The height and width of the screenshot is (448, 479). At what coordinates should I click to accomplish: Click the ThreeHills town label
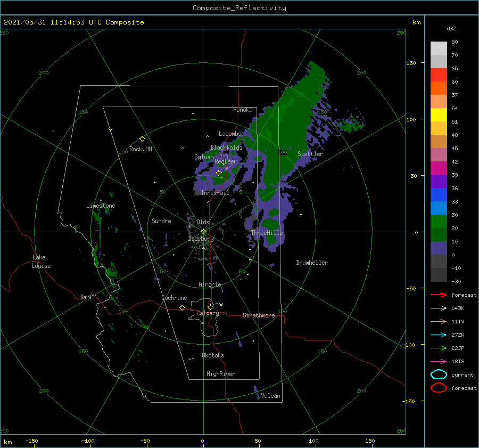coord(267,233)
